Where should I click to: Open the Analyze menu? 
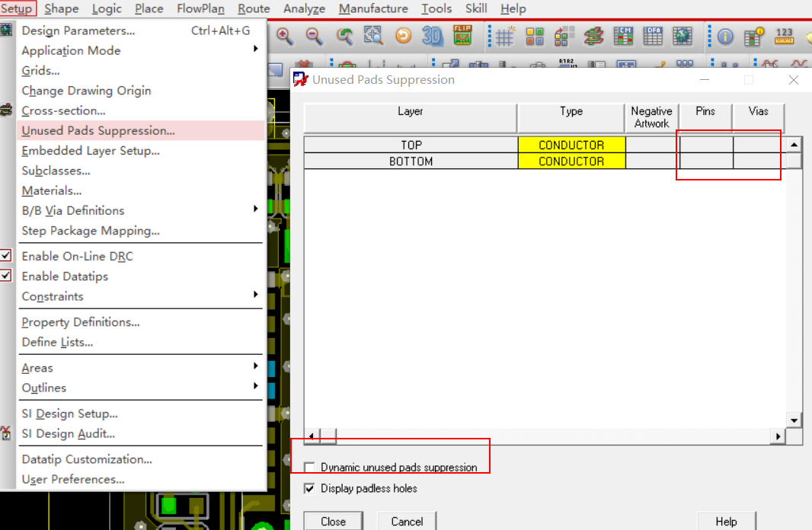(x=304, y=9)
